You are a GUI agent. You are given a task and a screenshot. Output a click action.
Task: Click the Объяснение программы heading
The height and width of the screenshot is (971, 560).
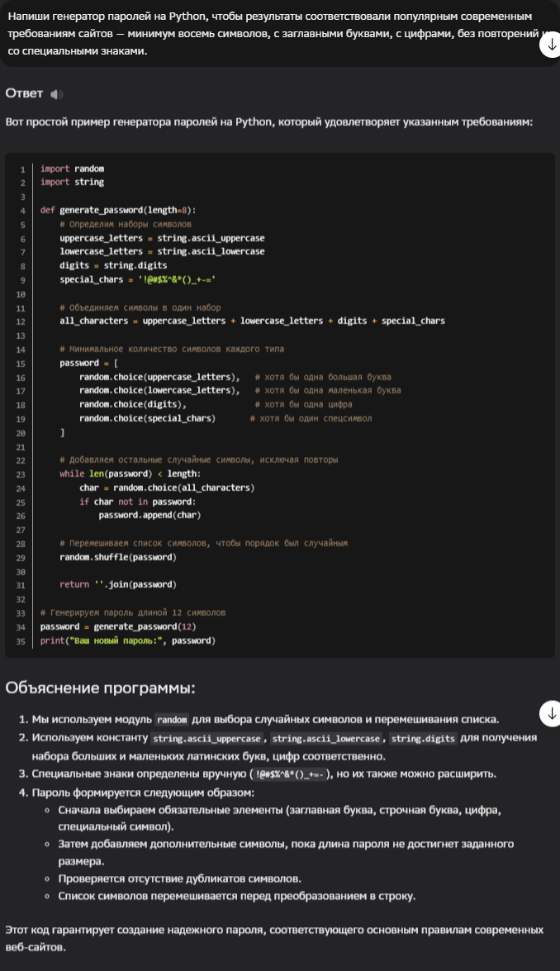tap(100, 688)
